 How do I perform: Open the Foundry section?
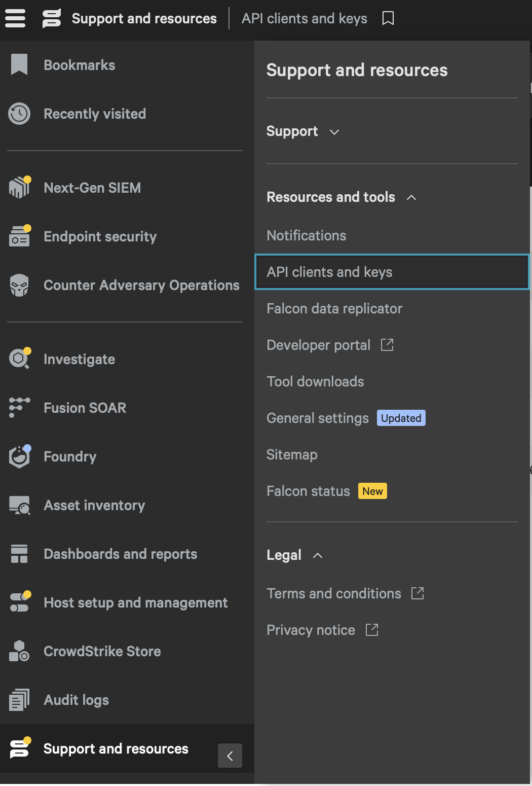[x=70, y=456]
